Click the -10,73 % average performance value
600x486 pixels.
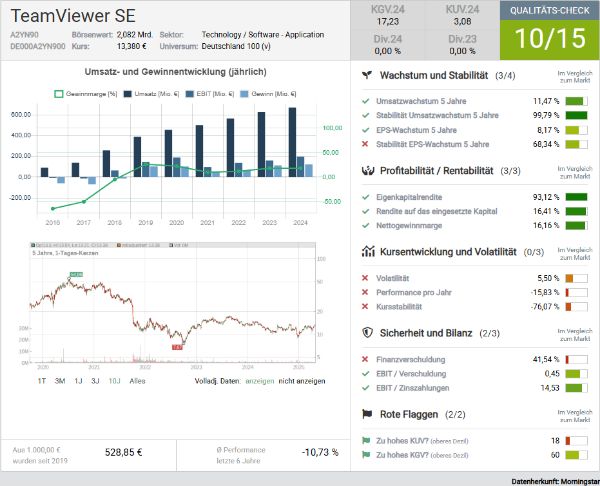tap(320, 452)
